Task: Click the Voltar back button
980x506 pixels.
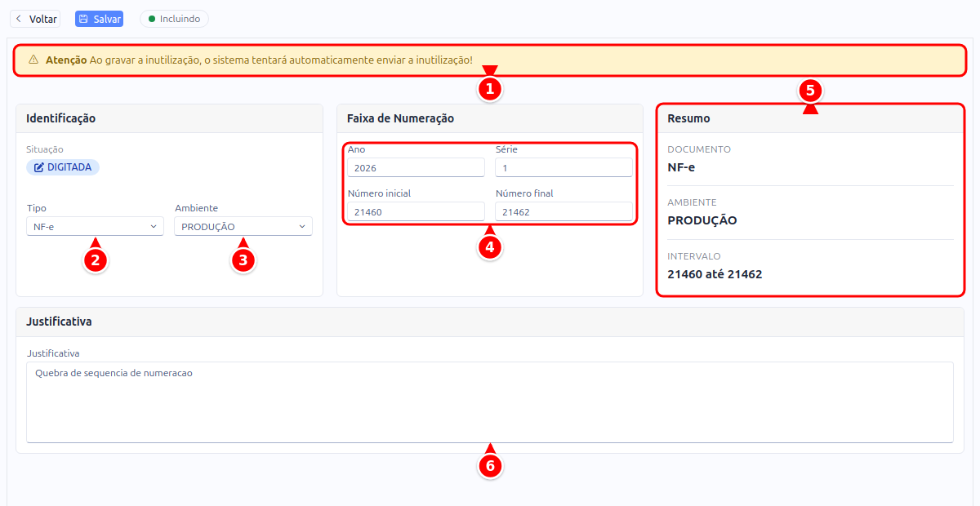Action: click(x=36, y=19)
